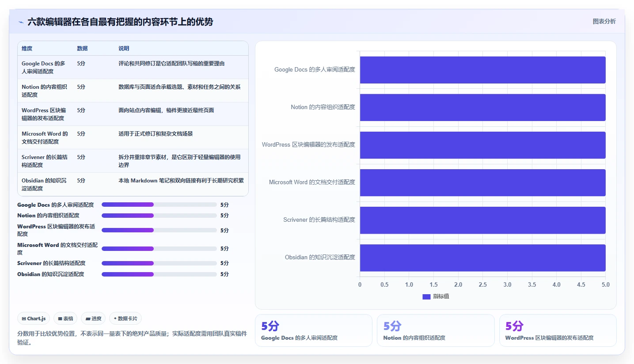The height and width of the screenshot is (364, 634).
Task: Click the description 评论和共同修订是它适配团队写稿的重要理由
Action: (x=171, y=64)
